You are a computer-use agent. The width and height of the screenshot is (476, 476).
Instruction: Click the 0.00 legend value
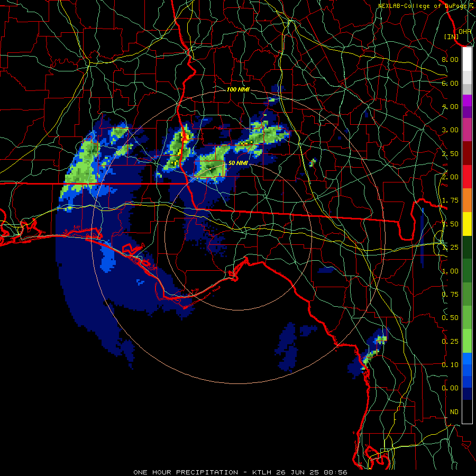click(x=450, y=388)
